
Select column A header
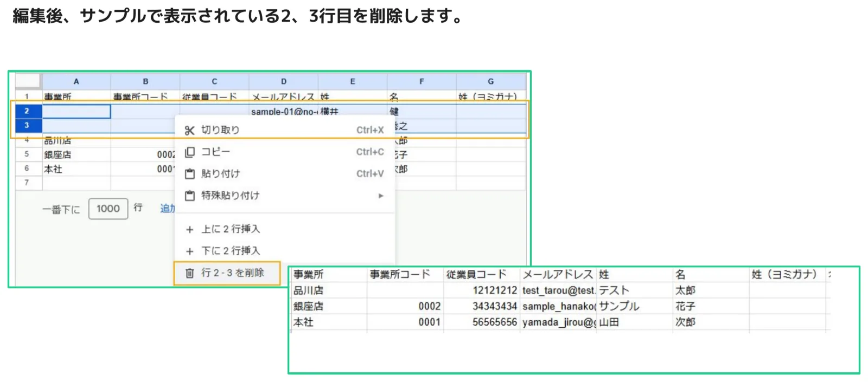(76, 81)
